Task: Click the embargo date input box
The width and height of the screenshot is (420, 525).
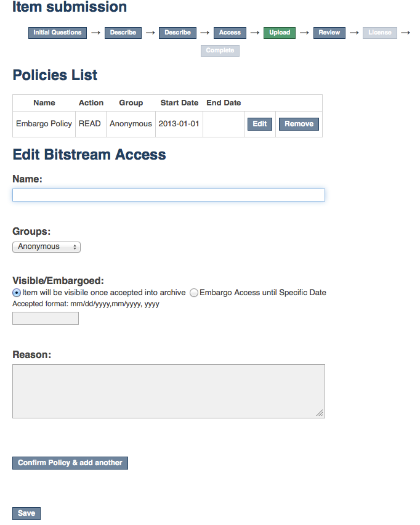Action: point(46,319)
